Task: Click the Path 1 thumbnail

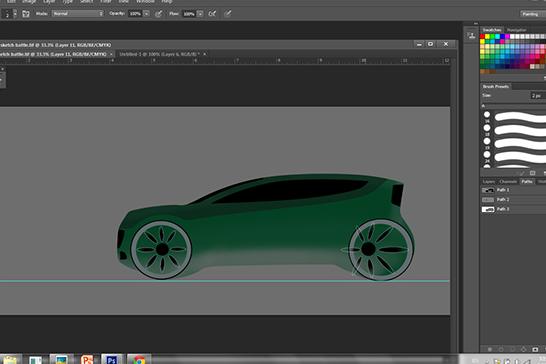Action: 488,190
